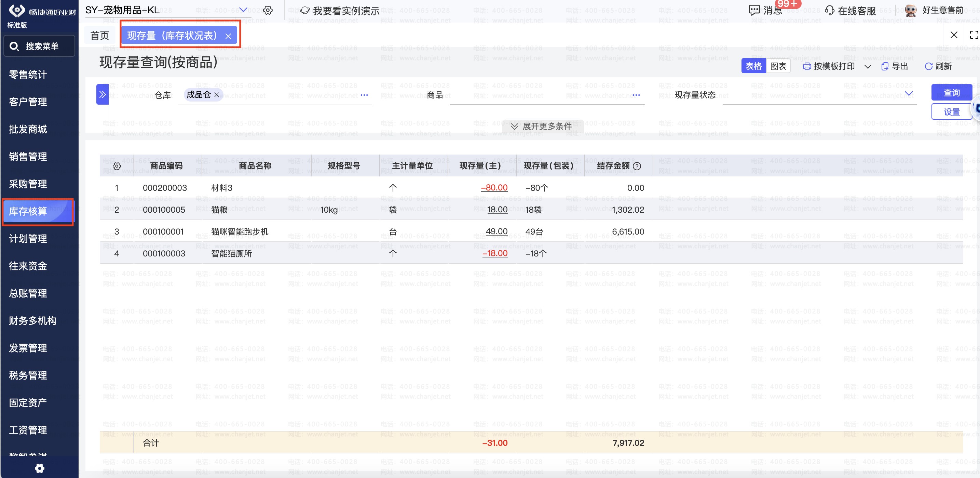Open 发票管理 menu
Screen dimensions: 980x478
pyautogui.click(x=28, y=348)
